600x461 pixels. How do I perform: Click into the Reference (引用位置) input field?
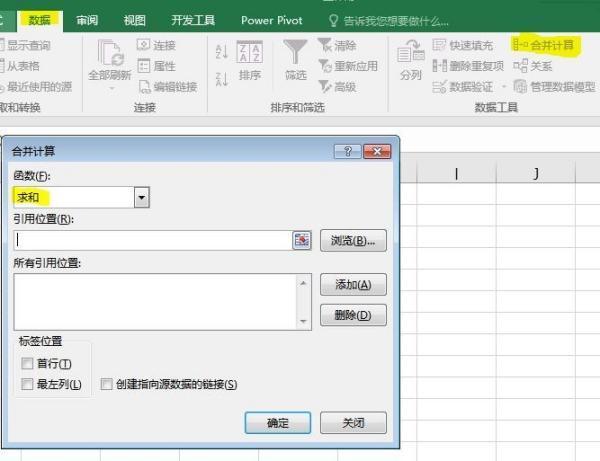point(150,240)
